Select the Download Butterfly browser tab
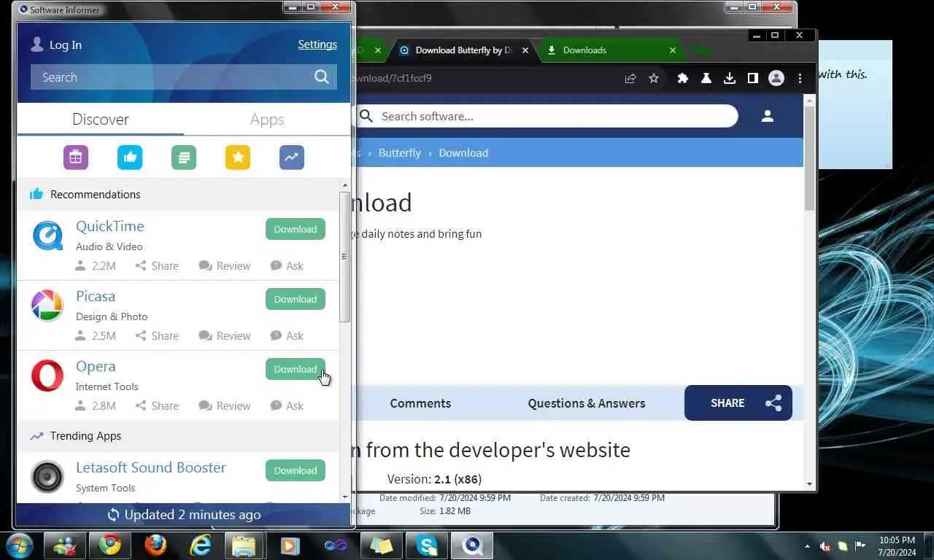Image resolution: width=934 pixels, height=560 pixels. [x=463, y=50]
